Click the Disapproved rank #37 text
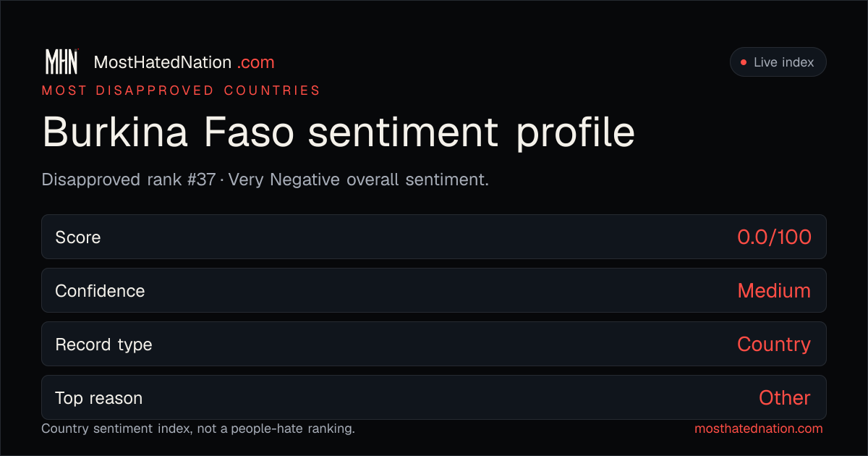 129,180
